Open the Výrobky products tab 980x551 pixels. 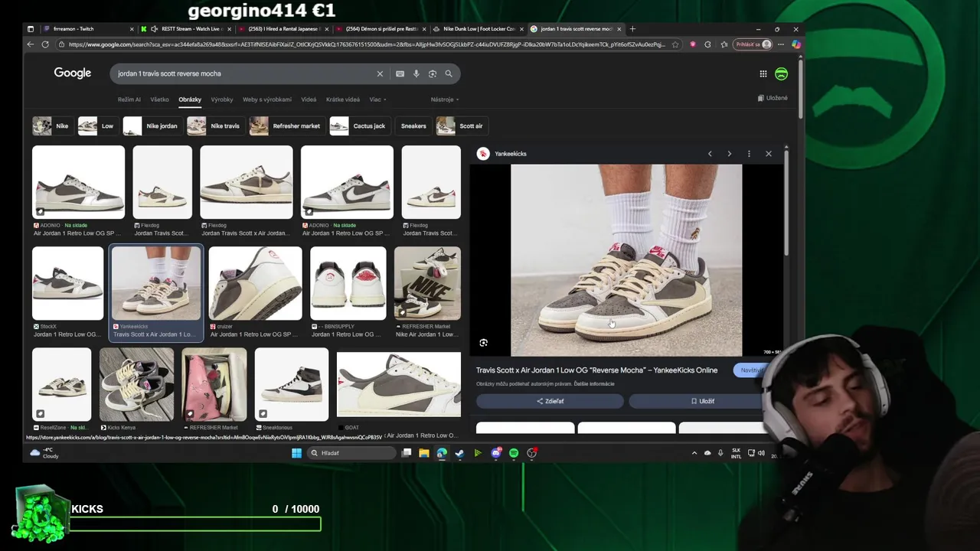tap(222, 99)
